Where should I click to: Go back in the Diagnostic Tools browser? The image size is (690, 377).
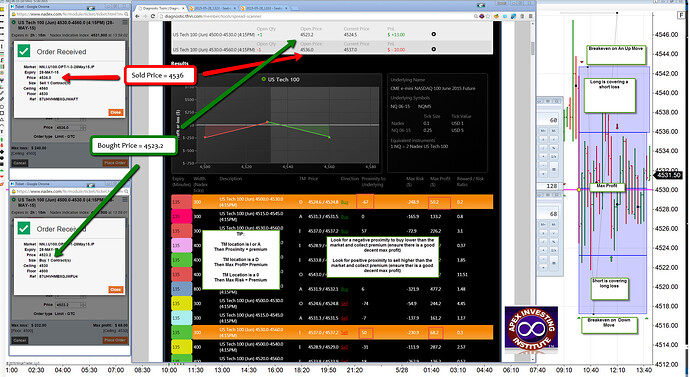137,16
